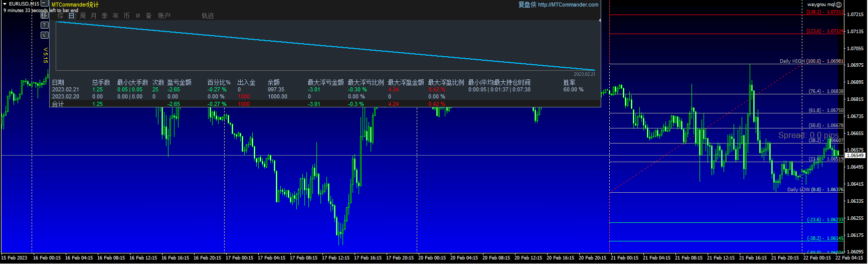
Task: Open the 币 currency tab
Action: 126,16
